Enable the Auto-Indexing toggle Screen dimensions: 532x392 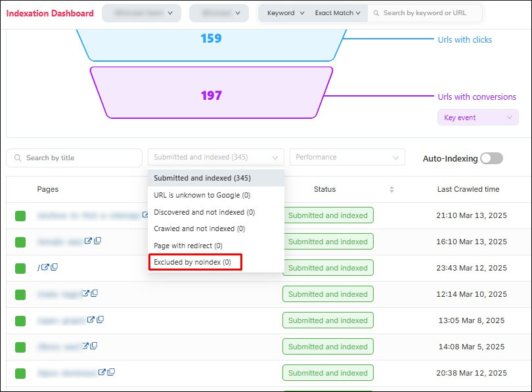[491, 158]
